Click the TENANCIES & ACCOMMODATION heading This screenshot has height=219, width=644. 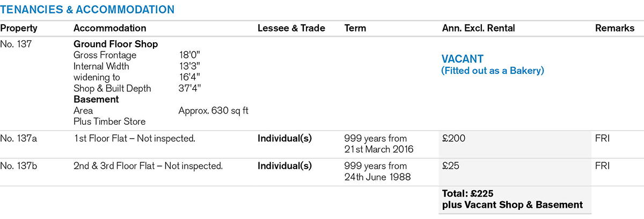87,10
